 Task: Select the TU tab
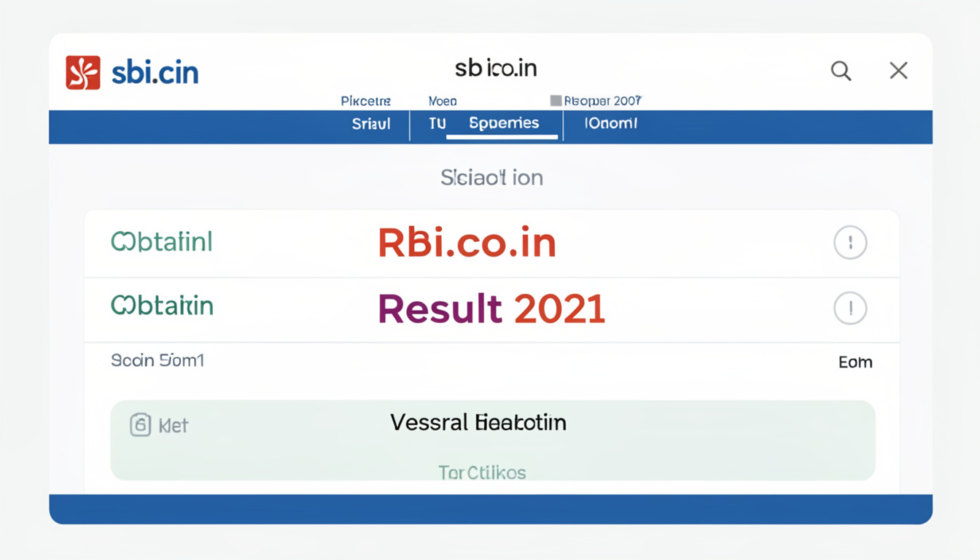[x=437, y=124]
